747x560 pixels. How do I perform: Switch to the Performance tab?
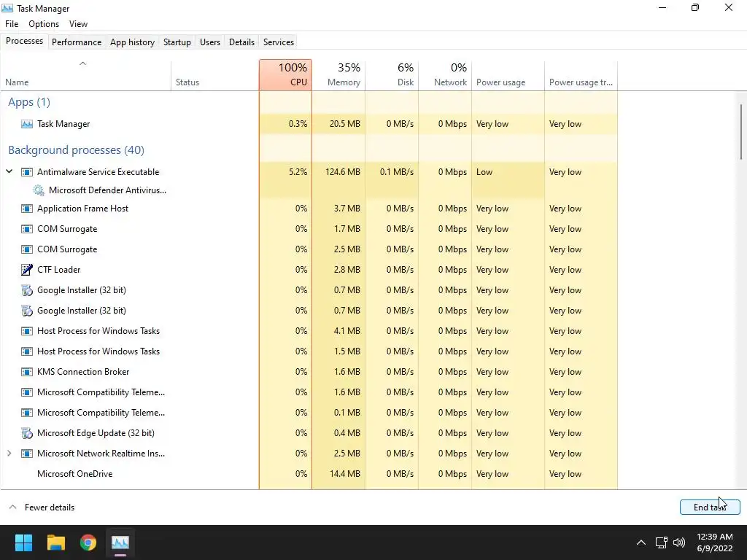pos(77,42)
